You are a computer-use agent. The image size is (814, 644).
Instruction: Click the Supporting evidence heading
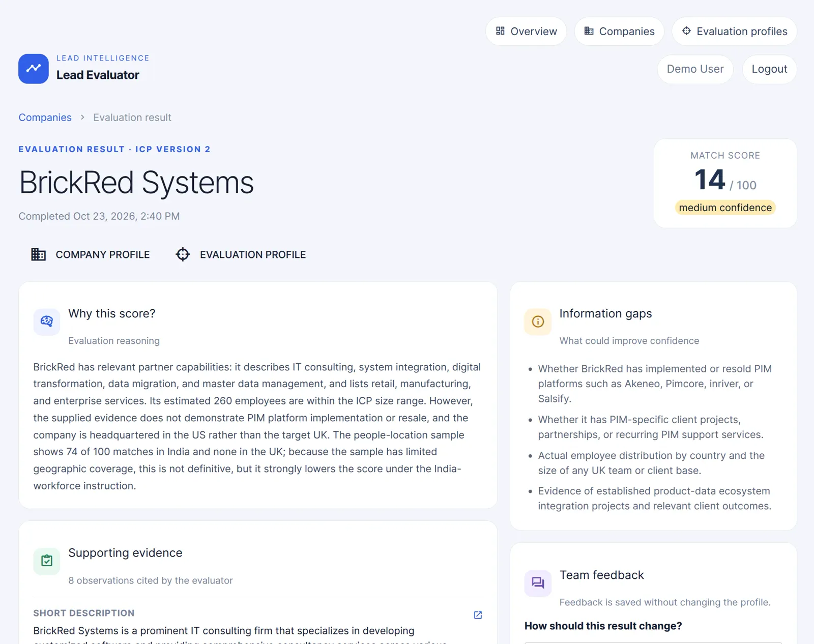(125, 553)
